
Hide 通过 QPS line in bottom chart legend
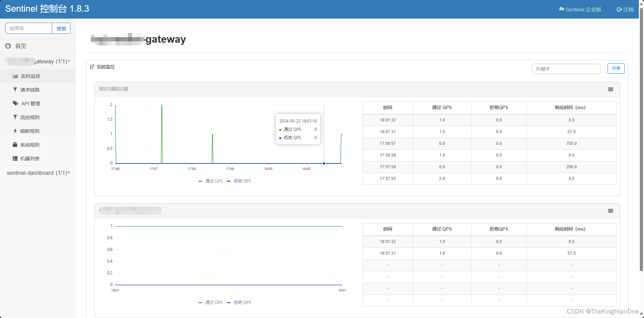click(x=210, y=302)
